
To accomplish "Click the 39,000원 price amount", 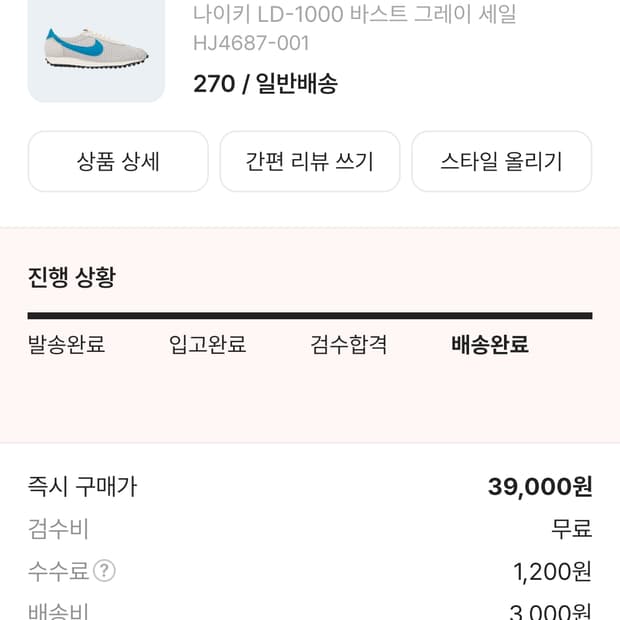I will (x=540, y=487).
